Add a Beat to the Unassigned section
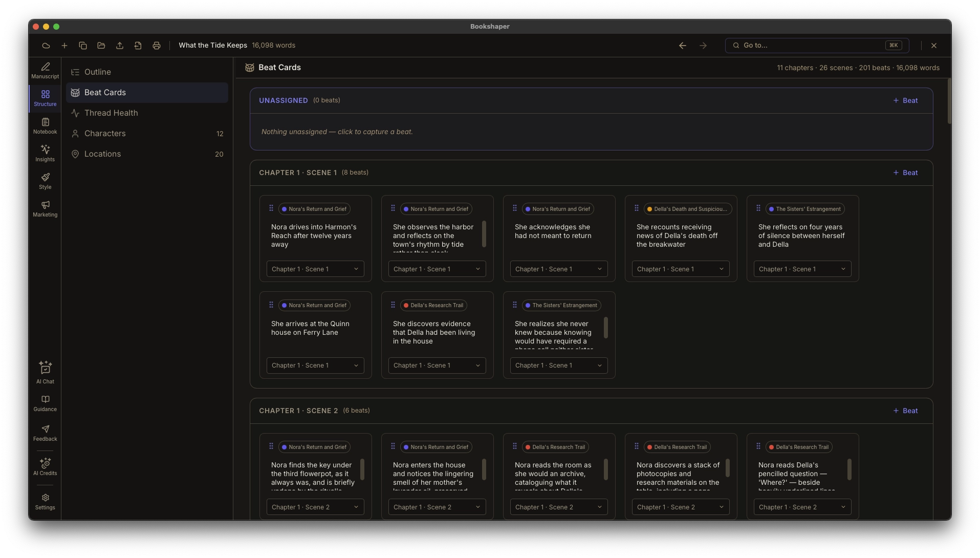 [905, 101]
